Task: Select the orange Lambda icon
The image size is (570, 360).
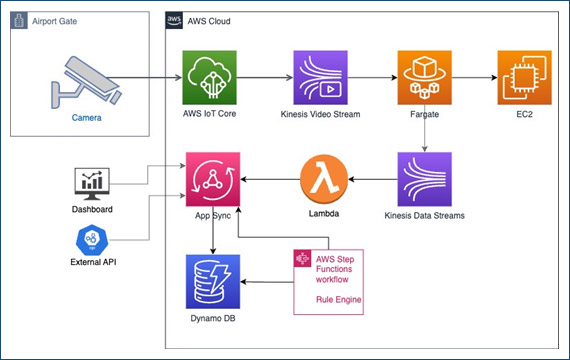Action: coord(324,179)
